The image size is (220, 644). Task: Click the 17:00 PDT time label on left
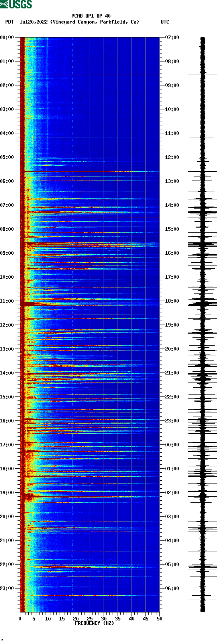point(7,445)
